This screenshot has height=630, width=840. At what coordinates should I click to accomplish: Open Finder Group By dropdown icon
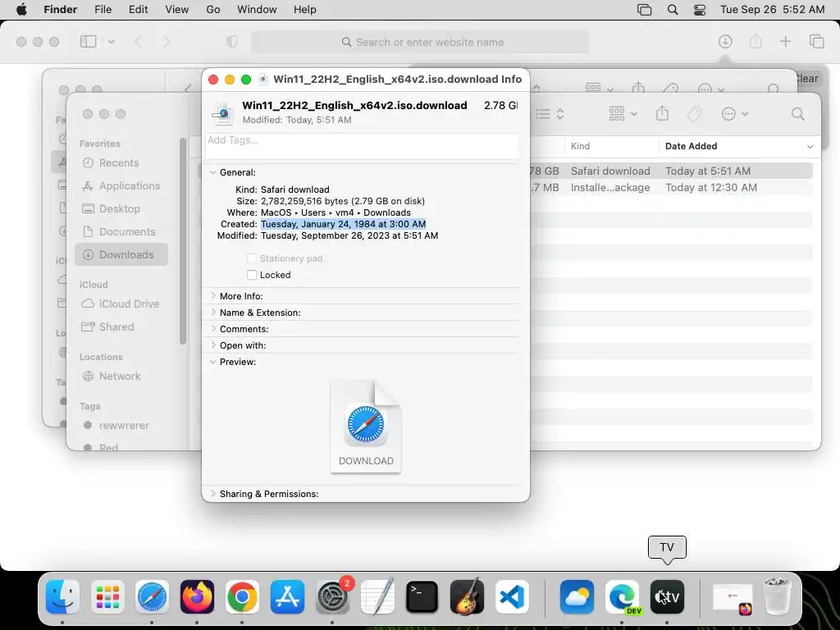tap(623, 113)
